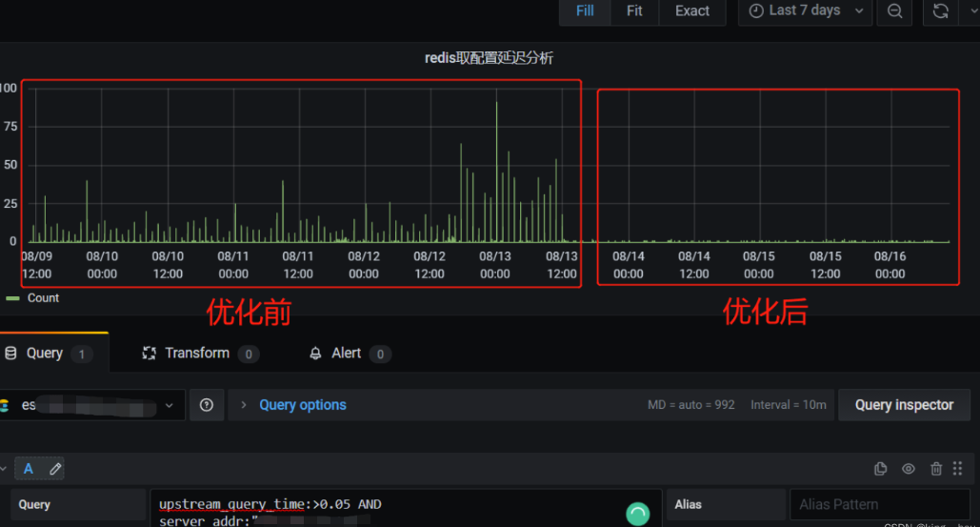Open the data source help icon
Screen dimensions: 980x527
coord(207,405)
